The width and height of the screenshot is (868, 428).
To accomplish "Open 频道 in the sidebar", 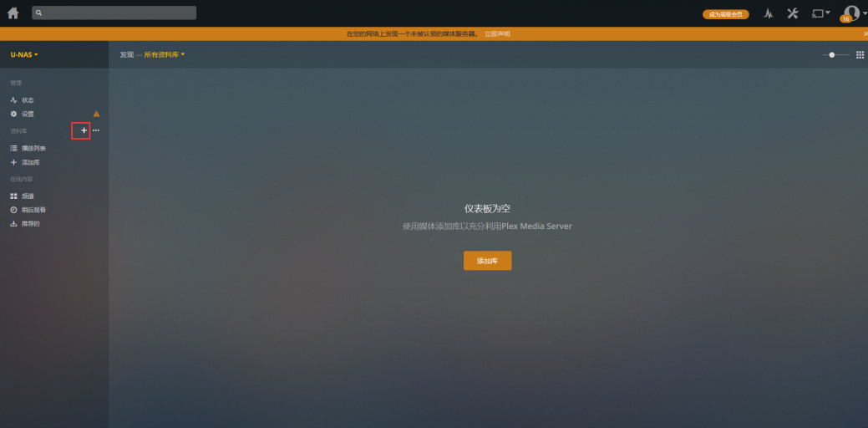I will [27, 196].
